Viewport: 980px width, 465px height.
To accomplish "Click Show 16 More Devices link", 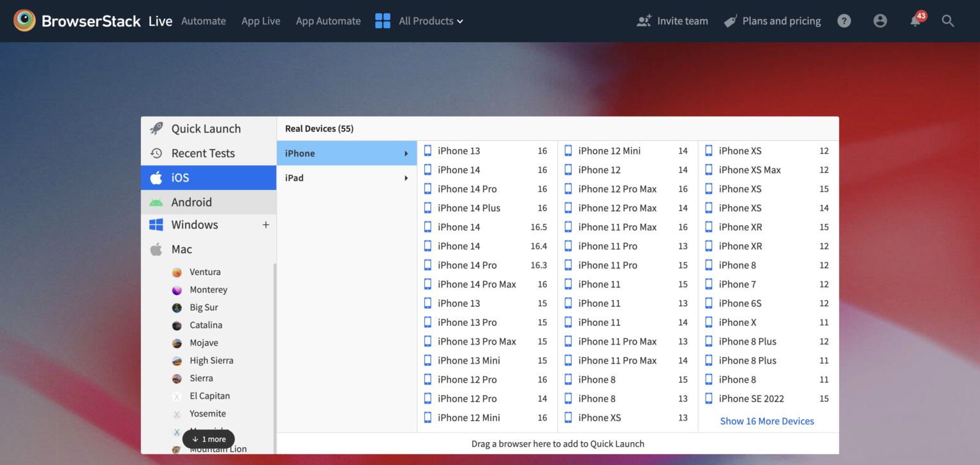I will click(x=767, y=421).
